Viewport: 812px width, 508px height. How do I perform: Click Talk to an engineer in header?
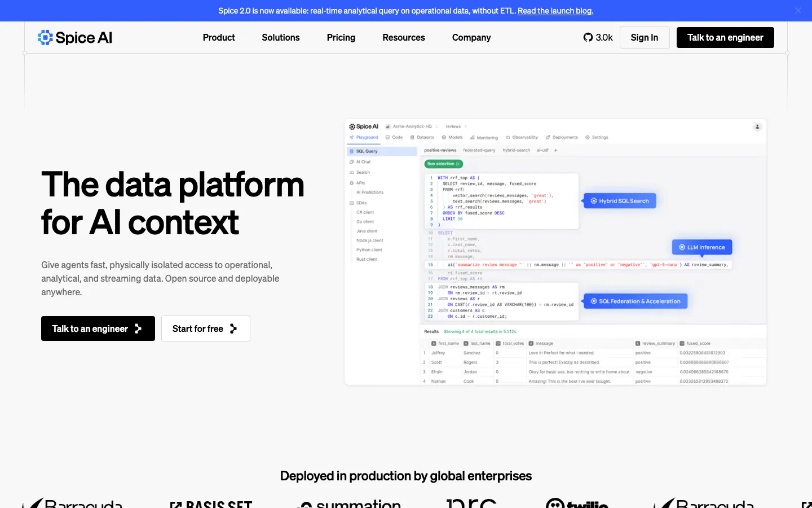coord(725,37)
